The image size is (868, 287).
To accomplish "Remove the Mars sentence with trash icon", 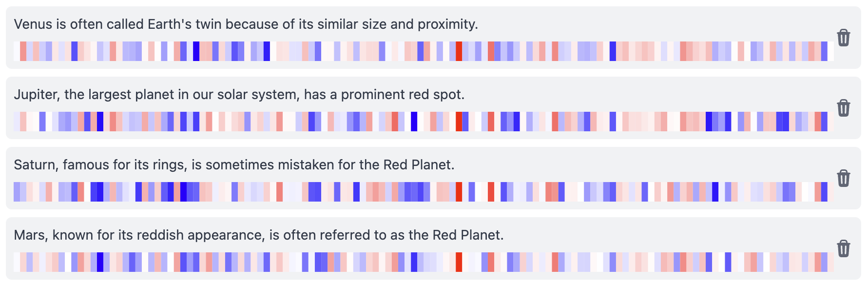I will [844, 248].
